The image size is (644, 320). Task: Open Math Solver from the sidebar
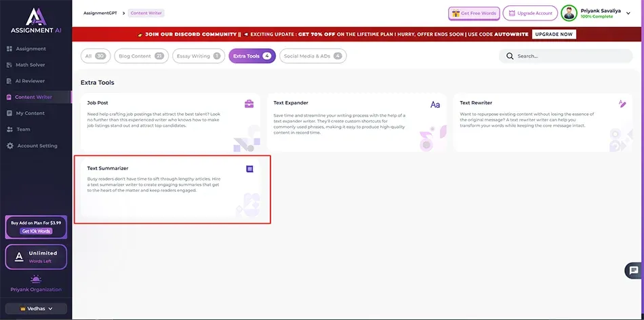click(31, 65)
